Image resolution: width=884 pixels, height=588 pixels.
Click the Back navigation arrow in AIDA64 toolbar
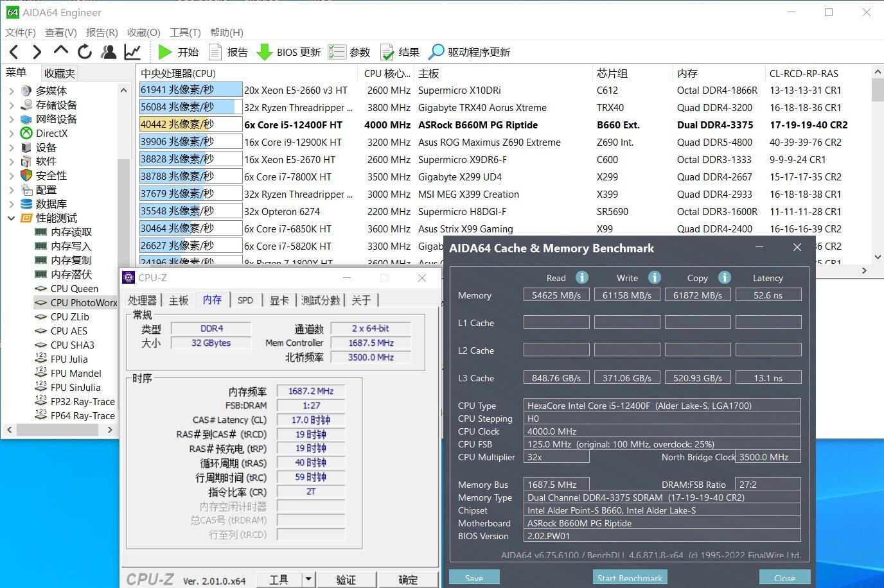click(15, 52)
